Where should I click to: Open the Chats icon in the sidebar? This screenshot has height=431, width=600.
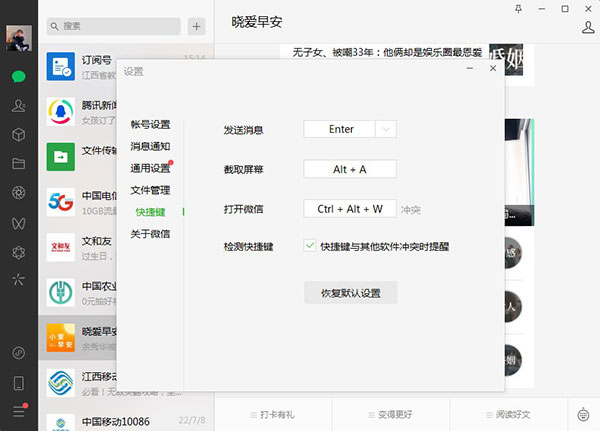tap(18, 76)
